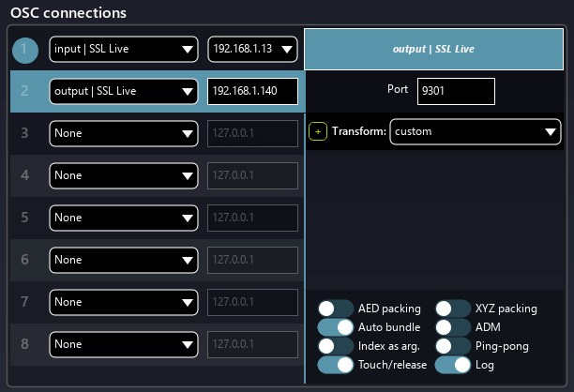Open protocol dropdown for connection 4
The height and width of the screenshot is (392, 574).
tap(123, 175)
